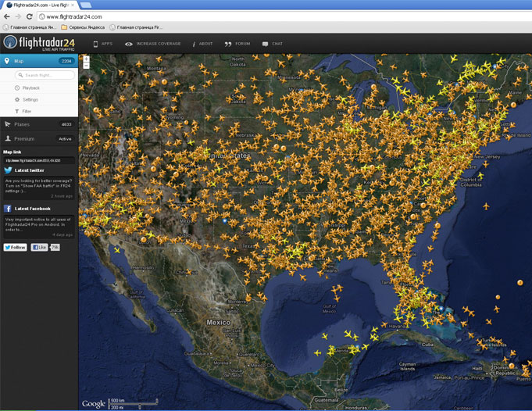532x411 pixels.
Task: Click the Facebook logo icon
Action: click(x=8, y=209)
